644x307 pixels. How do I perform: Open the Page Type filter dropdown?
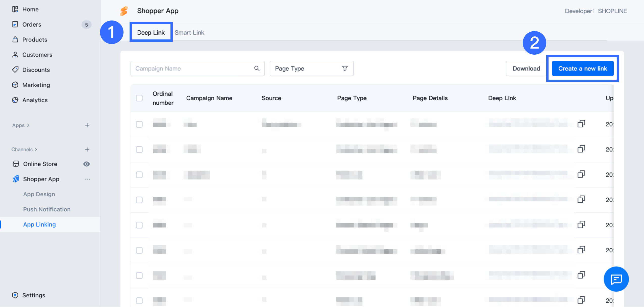coord(311,68)
